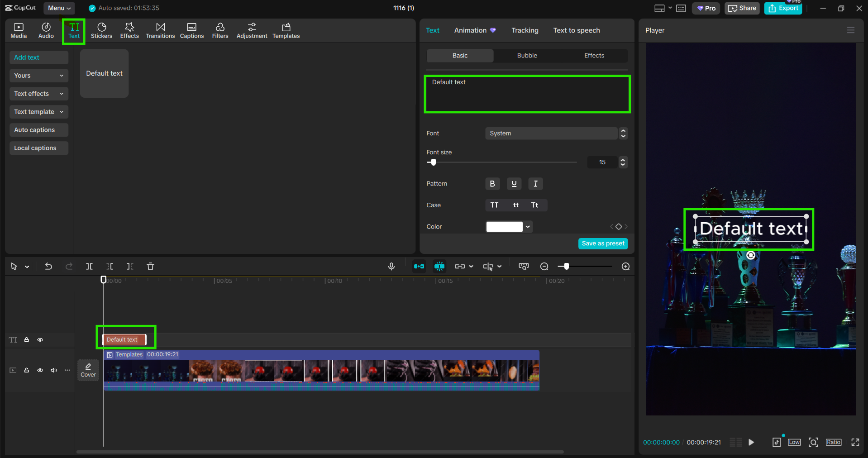Open the Stickers panel
Viewport: 868px width, 458px height.
[x=101, y=31]
